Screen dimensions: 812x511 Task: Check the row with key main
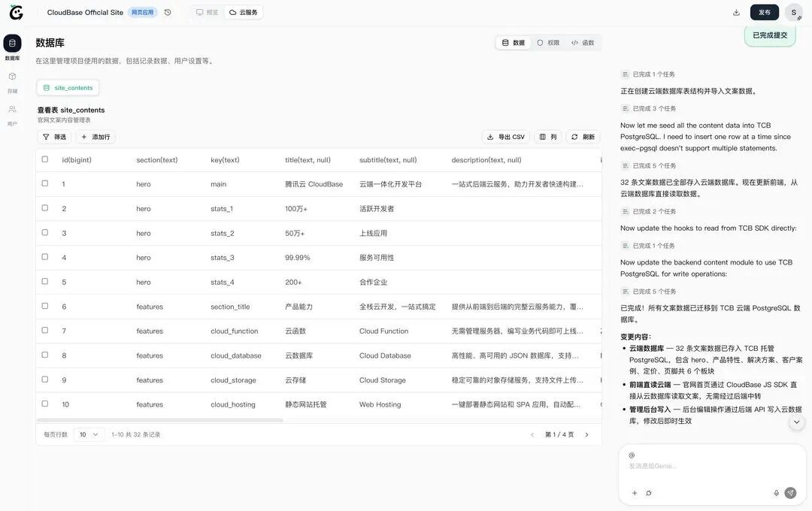coord(45,183)
